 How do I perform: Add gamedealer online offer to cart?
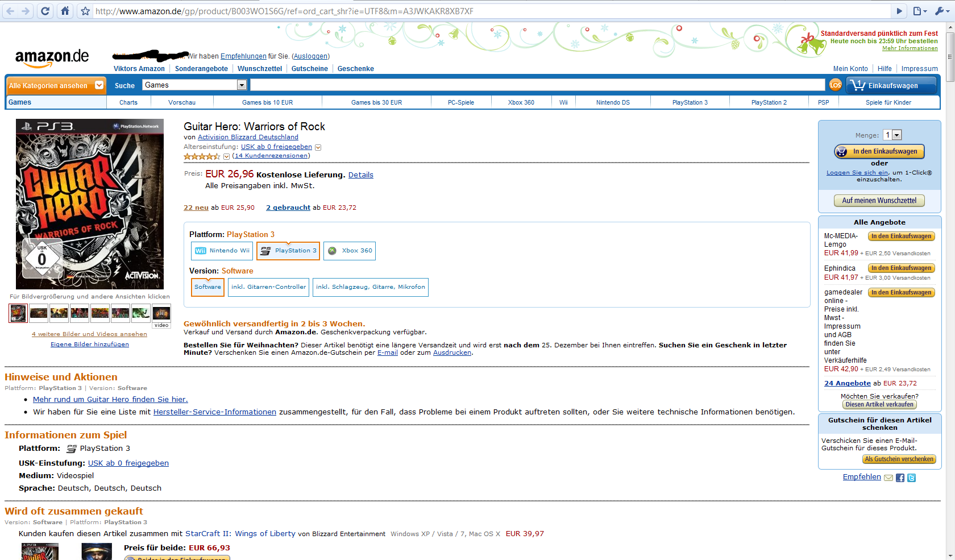click(902, 292)
